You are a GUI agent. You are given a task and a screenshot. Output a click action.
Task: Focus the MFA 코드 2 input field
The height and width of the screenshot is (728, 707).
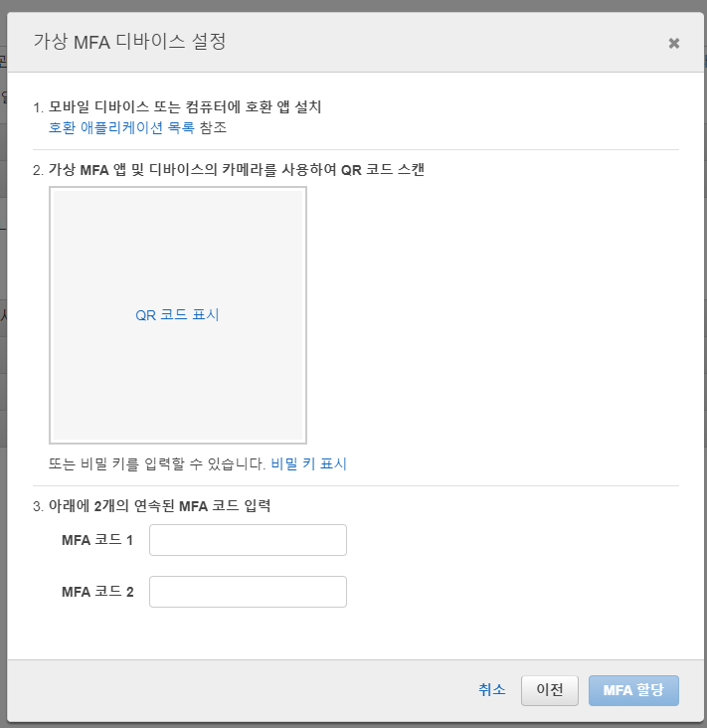click(248, 592)
